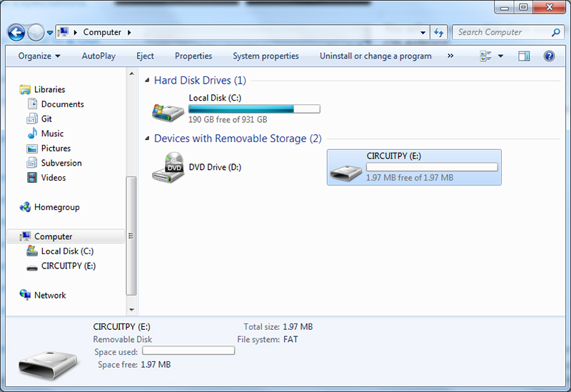This screenshot has height=392, width=571.
Task: Open the view options dropdown arrow
Action: (x=501, y=56)
